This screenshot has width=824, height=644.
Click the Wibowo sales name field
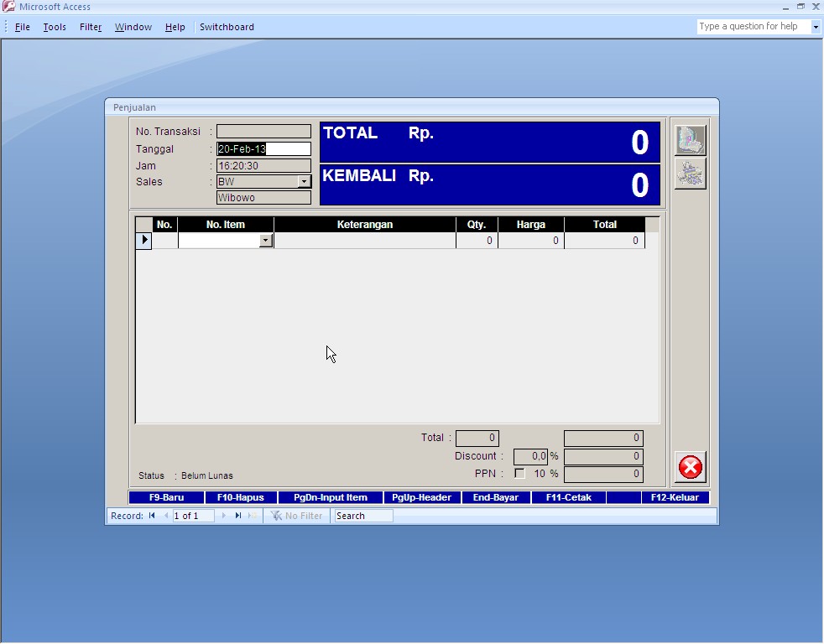tap(263, 198)
